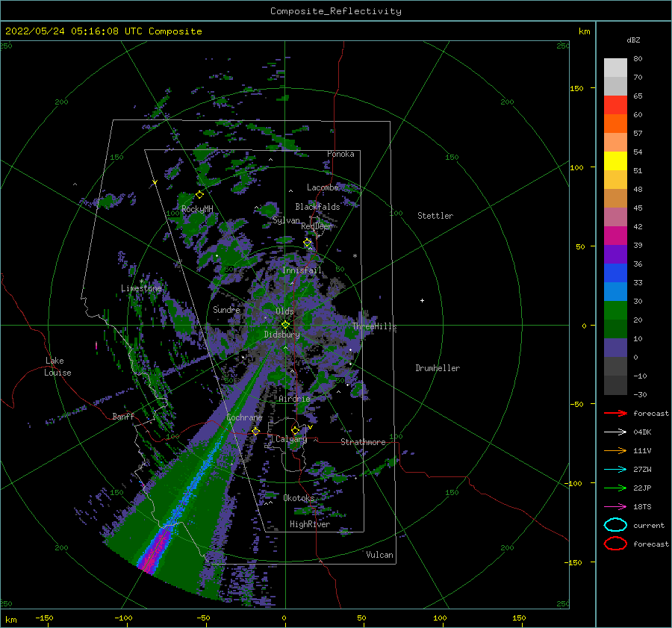The width and height of the screenshot is (672, 628).
Task: Click the HighRiver label
Action: pyautogui.click(x=310, y=524)
